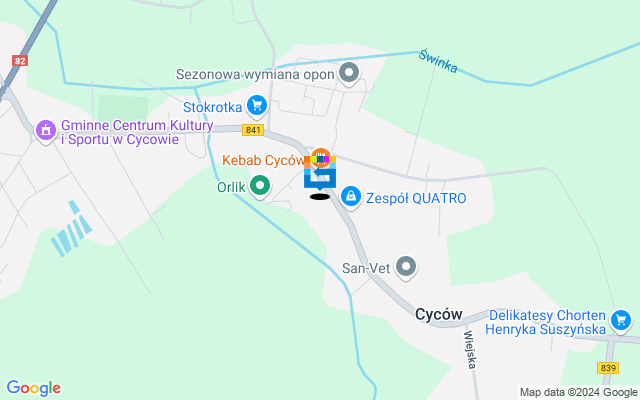The width and height of the screenshot is (640, 400).
Task: Open Delikatesy Chorten shopping cart icon
Action: coord(621,320)
